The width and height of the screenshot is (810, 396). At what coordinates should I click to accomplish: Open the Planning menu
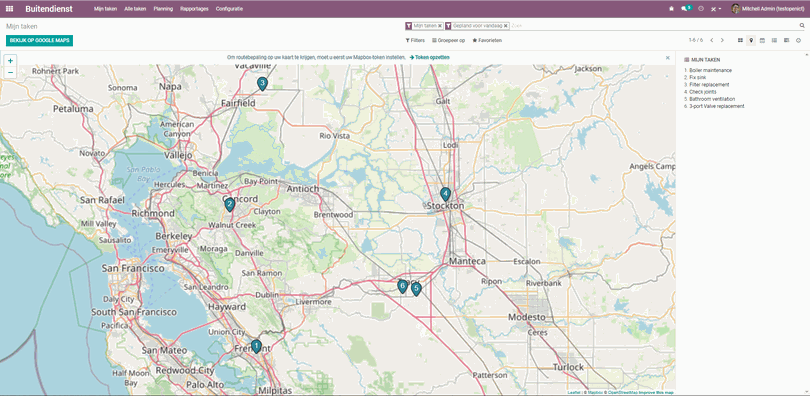163,9
